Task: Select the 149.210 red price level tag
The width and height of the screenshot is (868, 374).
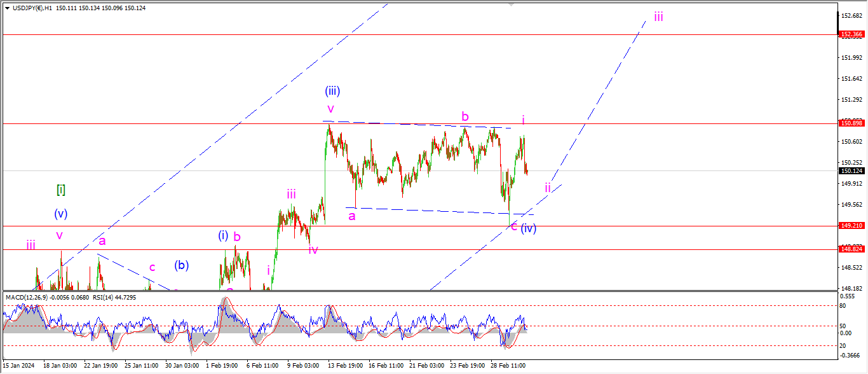Action: [x=851, y=226]
